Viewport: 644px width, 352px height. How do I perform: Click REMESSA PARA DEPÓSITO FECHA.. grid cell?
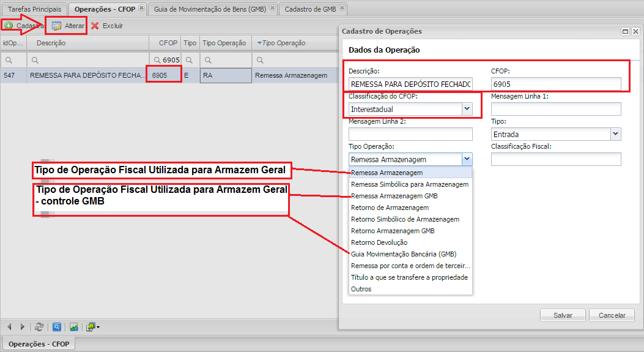coord(87,76)
